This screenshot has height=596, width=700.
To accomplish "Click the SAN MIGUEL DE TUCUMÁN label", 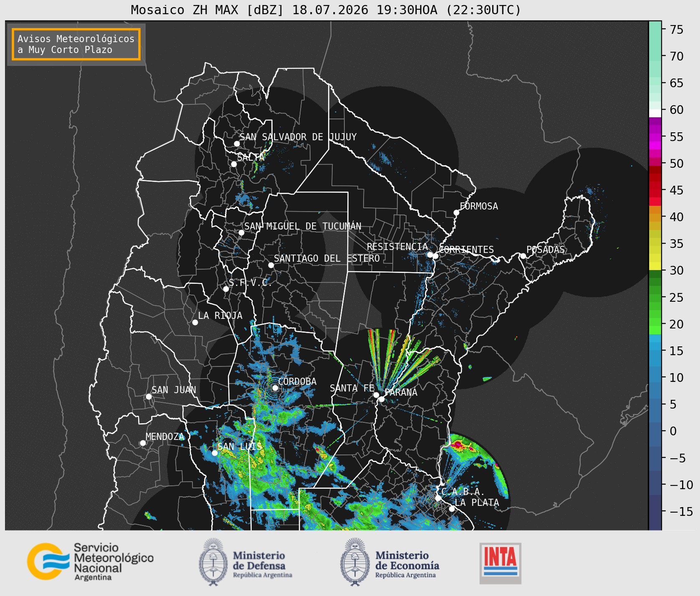I will pos(303,226).
